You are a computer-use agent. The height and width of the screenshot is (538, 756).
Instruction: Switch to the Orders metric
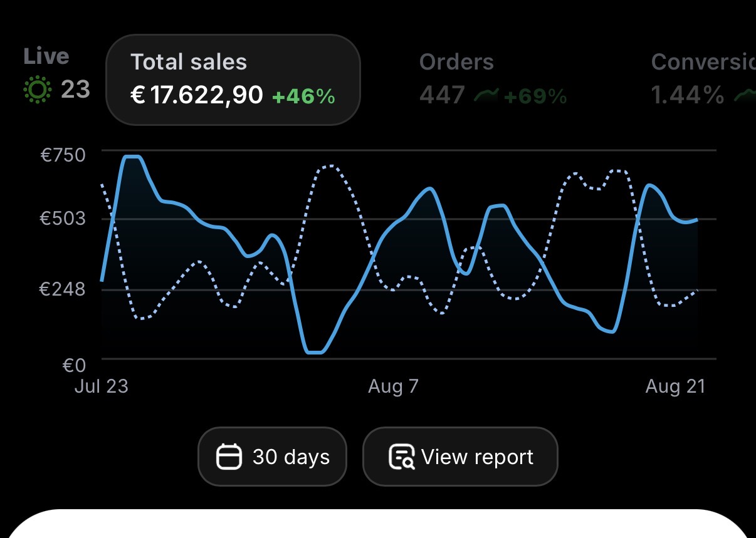(x=493, y=80)
